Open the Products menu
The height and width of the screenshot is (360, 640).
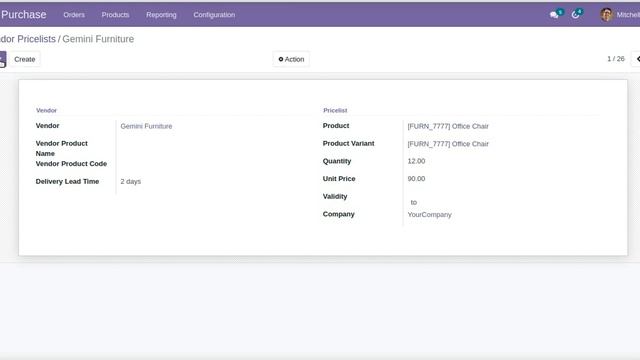pyautogui.click(x=116, y=15)
